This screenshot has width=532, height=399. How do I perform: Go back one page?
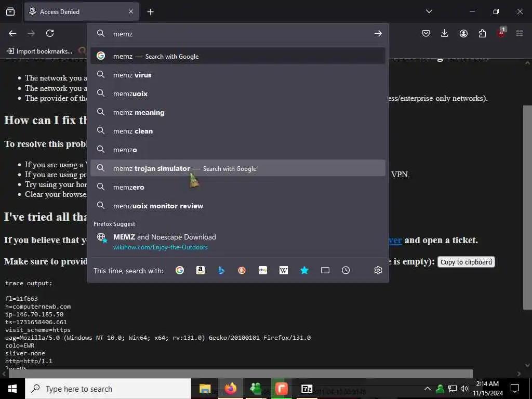click(x=12, y=33)
